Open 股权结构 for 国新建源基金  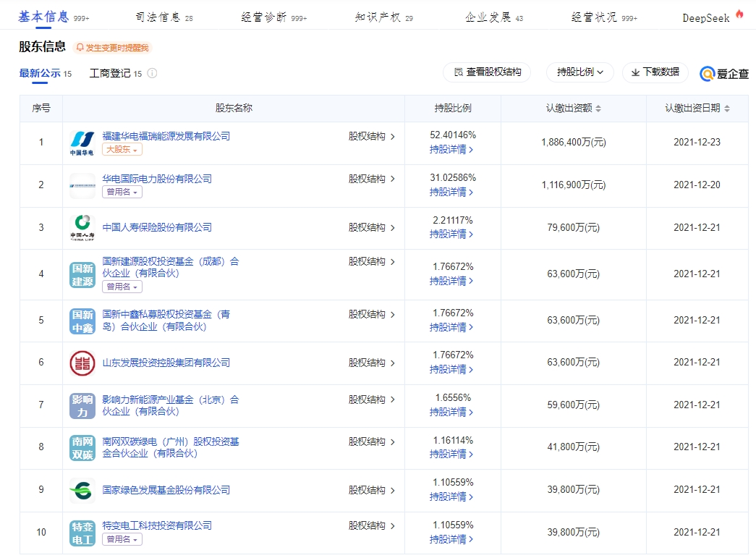[371, 261]
